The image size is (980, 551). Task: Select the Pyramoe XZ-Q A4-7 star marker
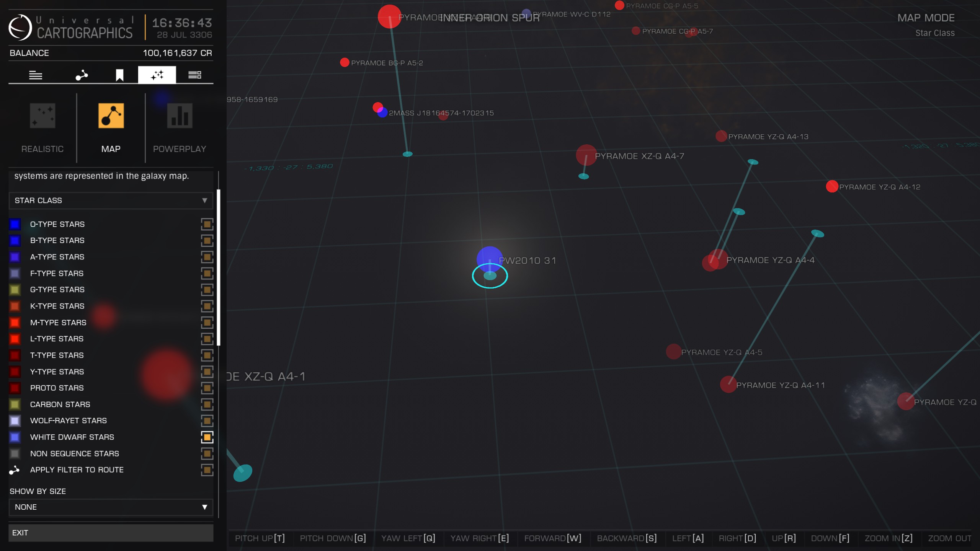[586, 155]
